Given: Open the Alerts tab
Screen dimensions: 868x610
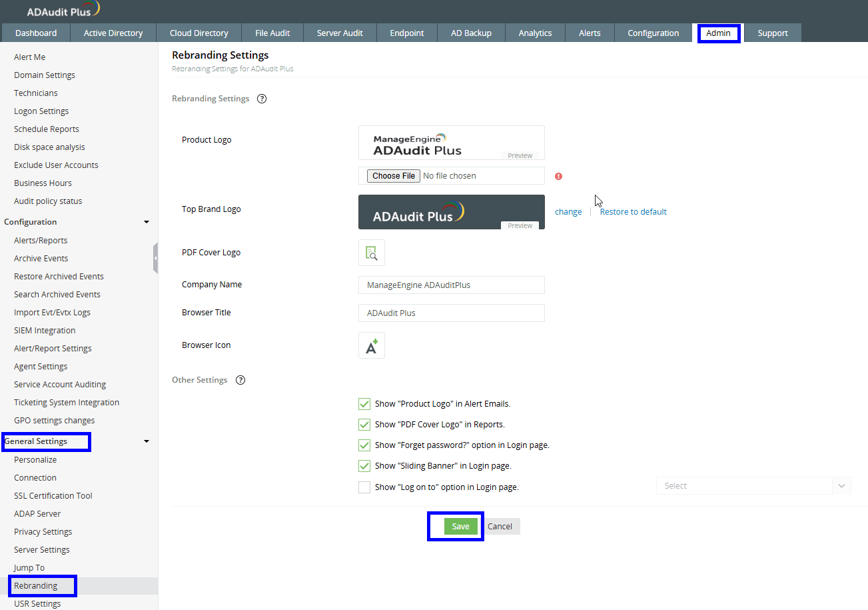Looking at the screenshot, I should coord(590,33).
